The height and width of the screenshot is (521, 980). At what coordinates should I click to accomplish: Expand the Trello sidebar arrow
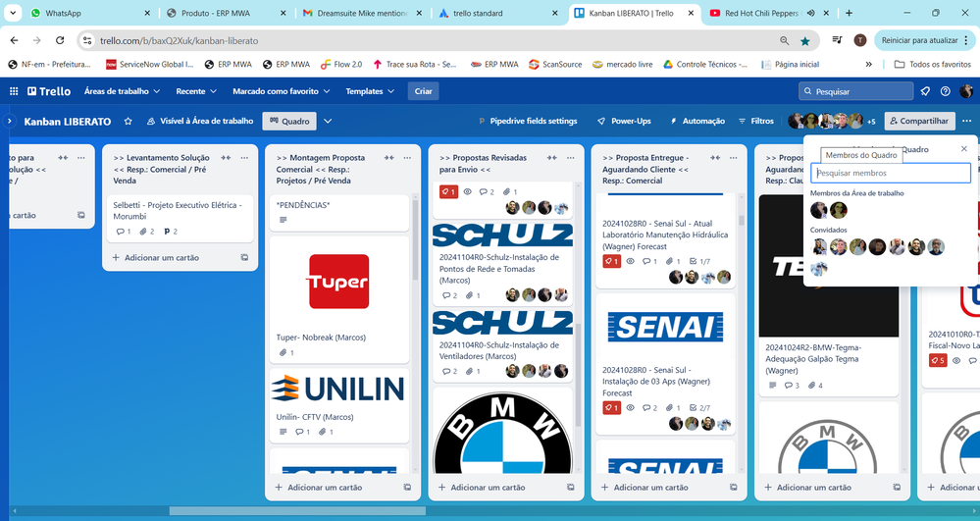tap(9, 121)
